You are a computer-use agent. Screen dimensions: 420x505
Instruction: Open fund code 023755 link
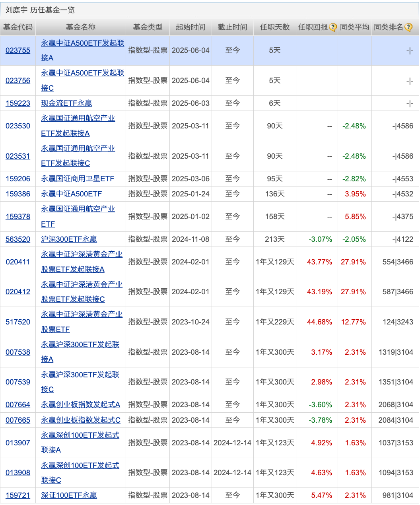pos(18,50)
